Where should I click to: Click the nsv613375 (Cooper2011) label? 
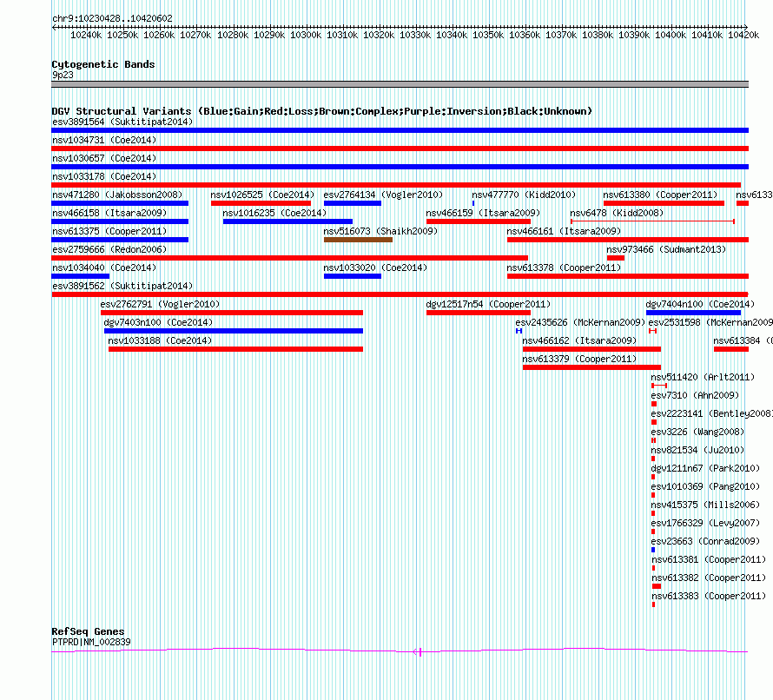pos(109,231)
